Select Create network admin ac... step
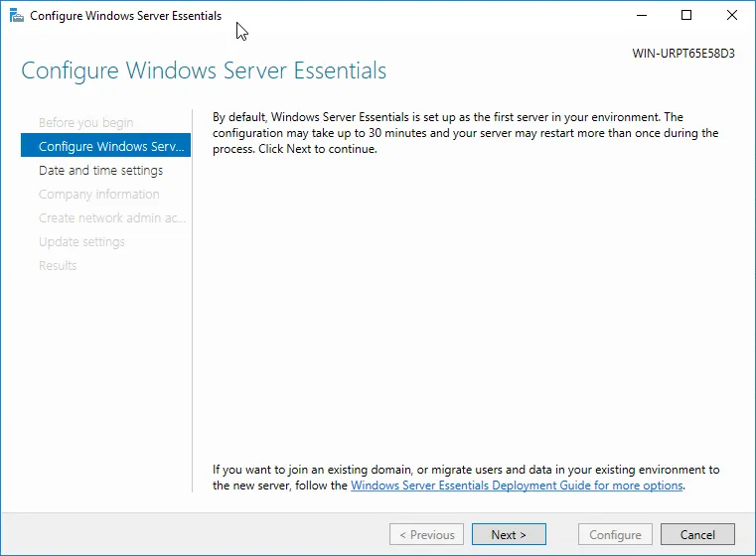The height and width of the screenshot is (556, 756). tap(112, 217)
